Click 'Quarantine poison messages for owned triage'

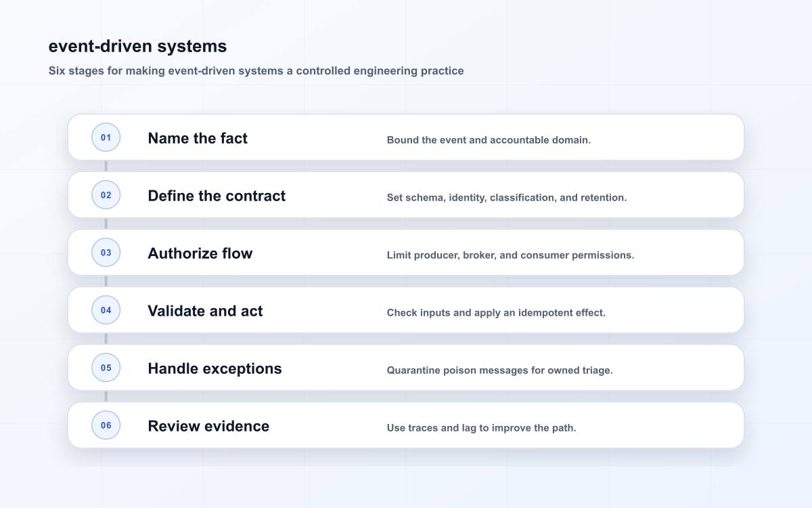click(x=499, y=371)
